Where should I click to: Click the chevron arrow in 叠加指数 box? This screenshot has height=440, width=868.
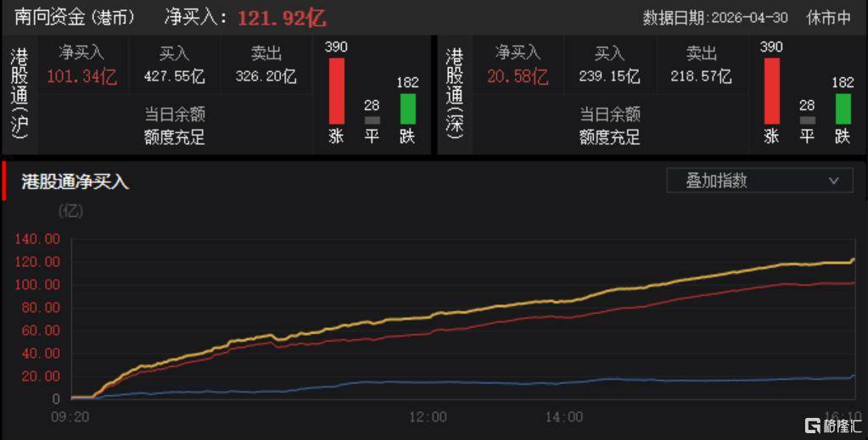point(834,181)
